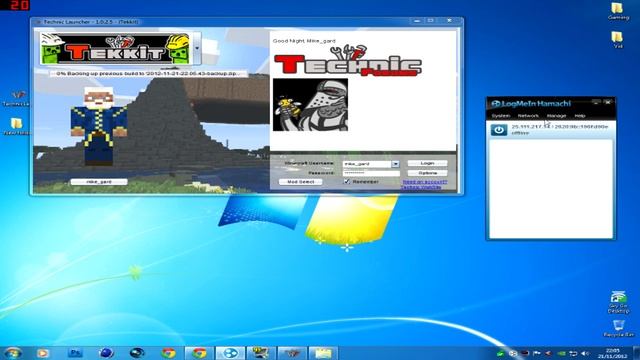This screenshot has height=360, width=640.
Task: Open the Help menu in Hamachi
Action: pyautogui.click(x=580, y=116)
